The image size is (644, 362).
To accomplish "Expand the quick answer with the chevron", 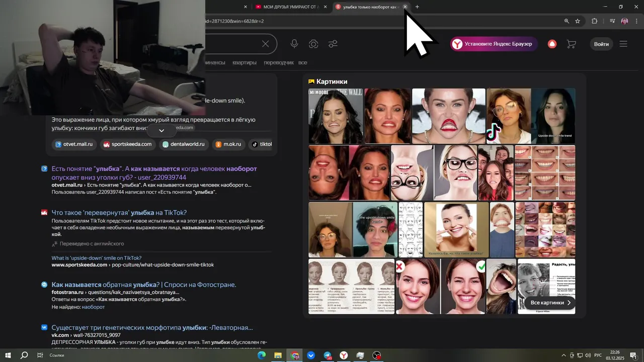I will click(x=162, y=130).
